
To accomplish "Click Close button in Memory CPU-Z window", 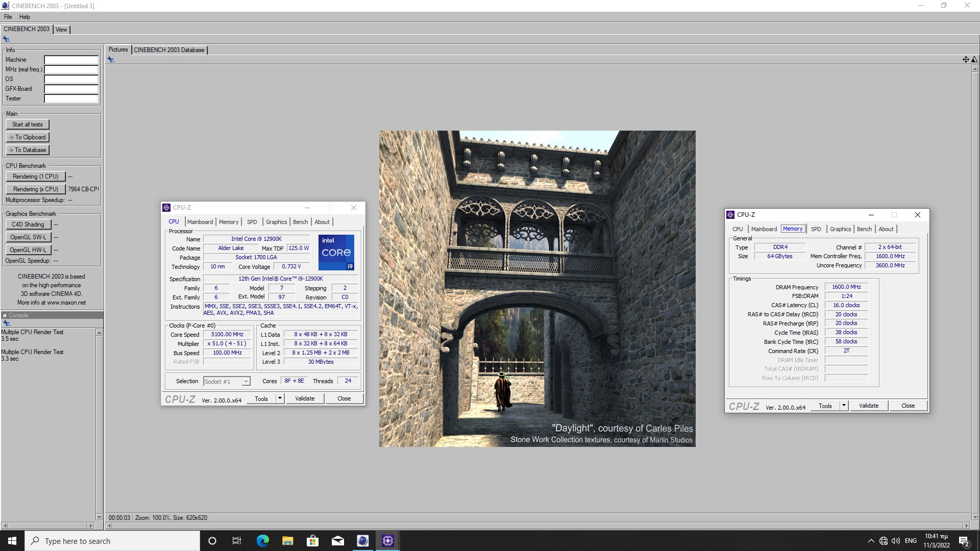I will 908,406.
